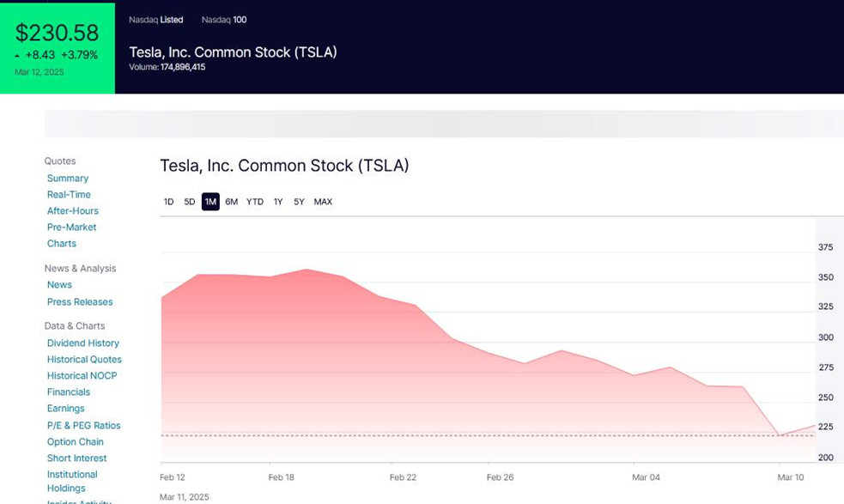Show MAX price history
The image size is (844, 504).
[x=323, y=202]
